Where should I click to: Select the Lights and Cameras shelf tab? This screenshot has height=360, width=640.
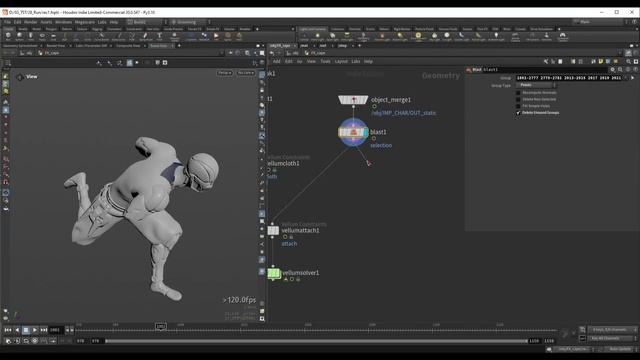pyautogui.click(x=313, y=29)
